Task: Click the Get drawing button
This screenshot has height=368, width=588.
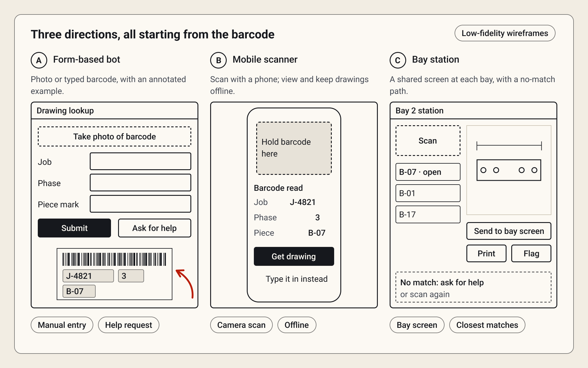Action: [x=294, y=256]
